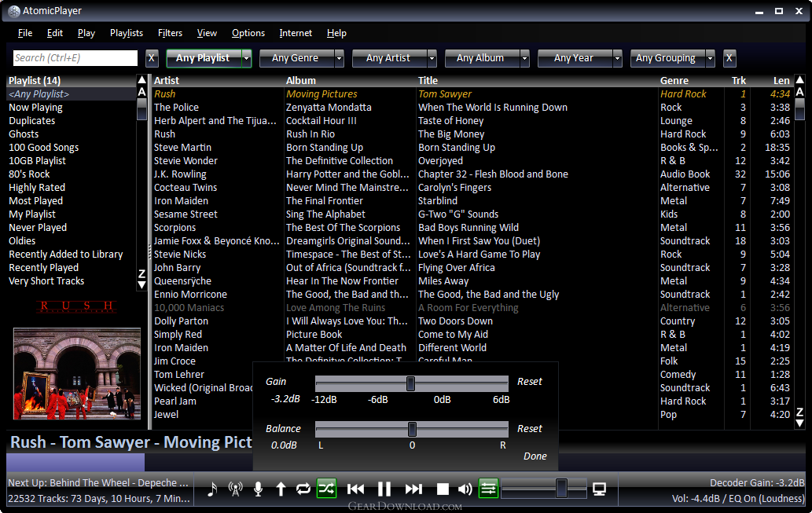Open the View menu

point(207,33)
